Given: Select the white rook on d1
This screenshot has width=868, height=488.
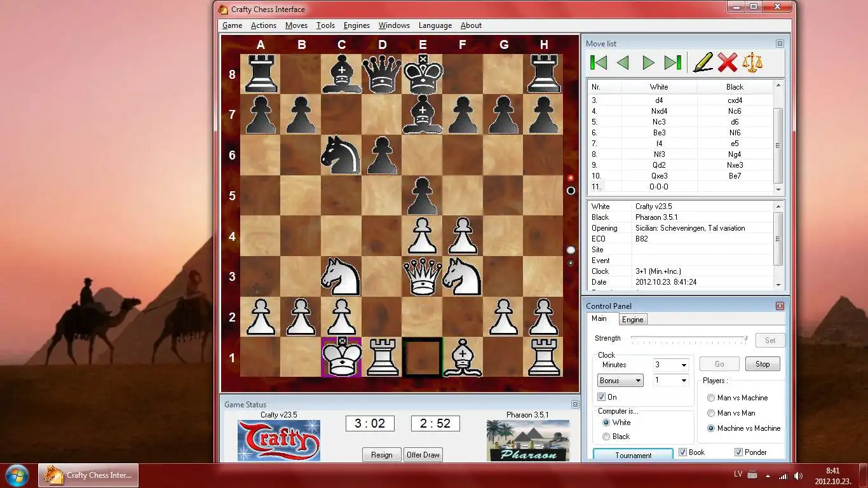Looking at the screenshot, I should [382, 357].
